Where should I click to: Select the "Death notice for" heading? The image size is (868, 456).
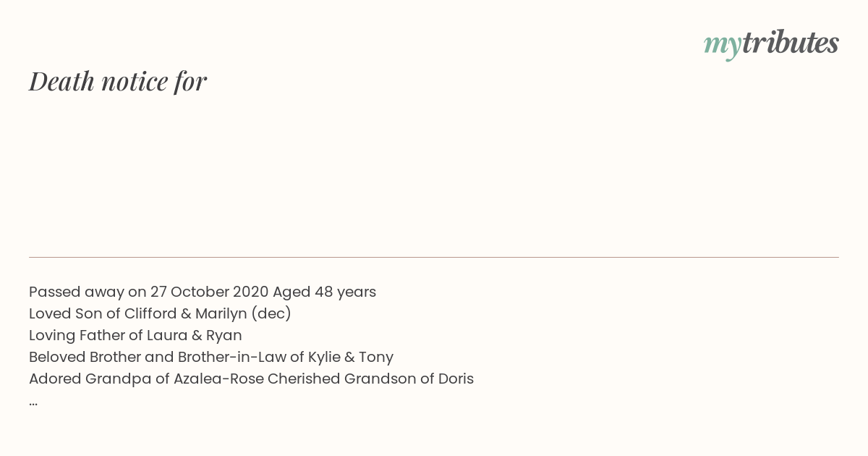(118, 81)
